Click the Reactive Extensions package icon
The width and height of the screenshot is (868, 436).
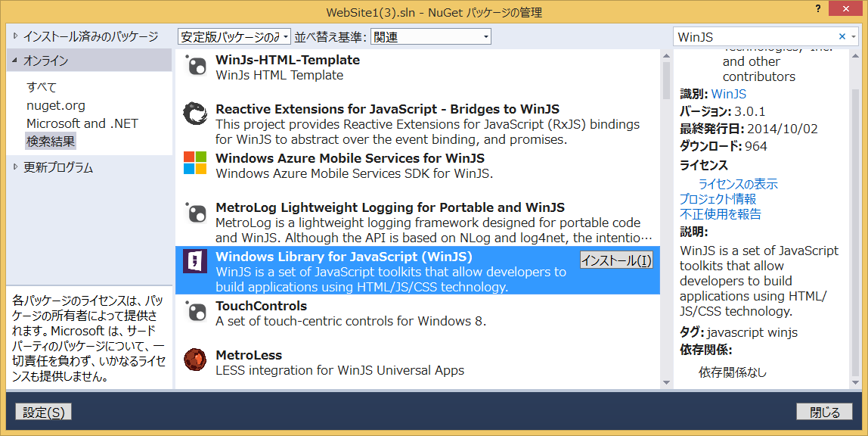tap(195, 114)
